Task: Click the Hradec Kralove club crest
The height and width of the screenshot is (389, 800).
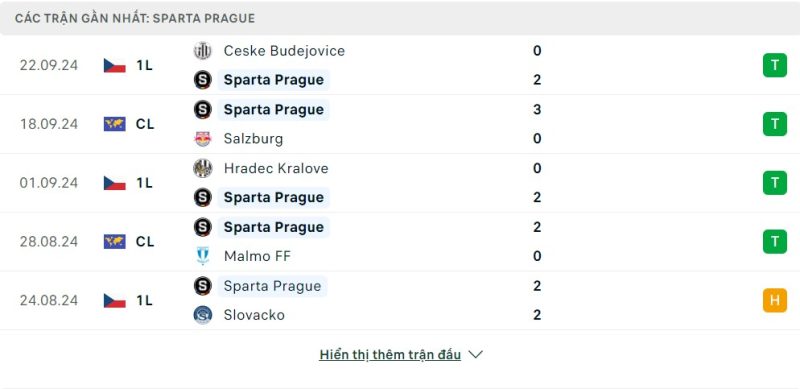Action: pyautogui.click(x=203, y=168)
